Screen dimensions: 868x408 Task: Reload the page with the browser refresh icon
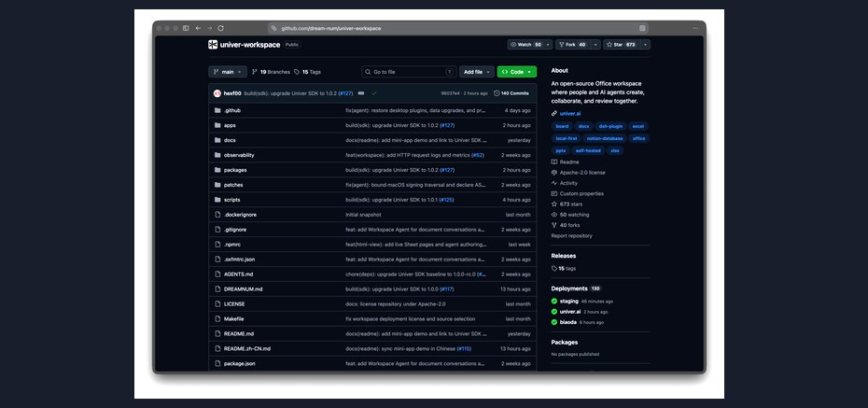(x=221, y=28)
